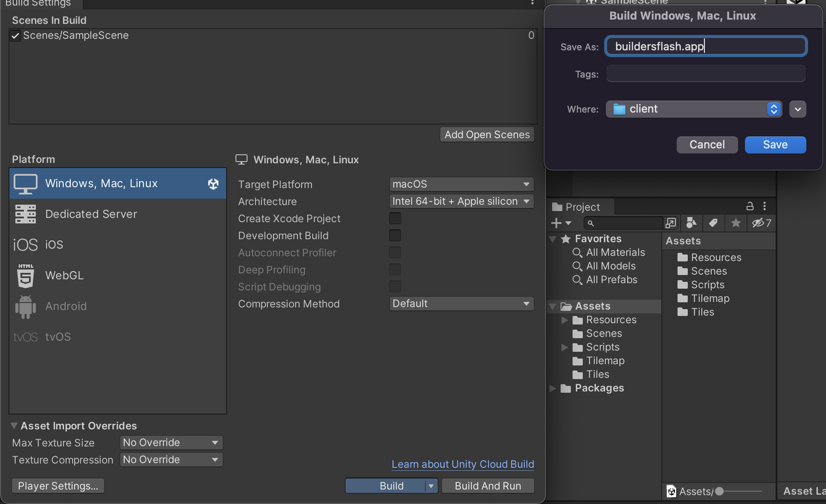Select All Materials favorite search
826x504 pixels.
tap(609, 252)
